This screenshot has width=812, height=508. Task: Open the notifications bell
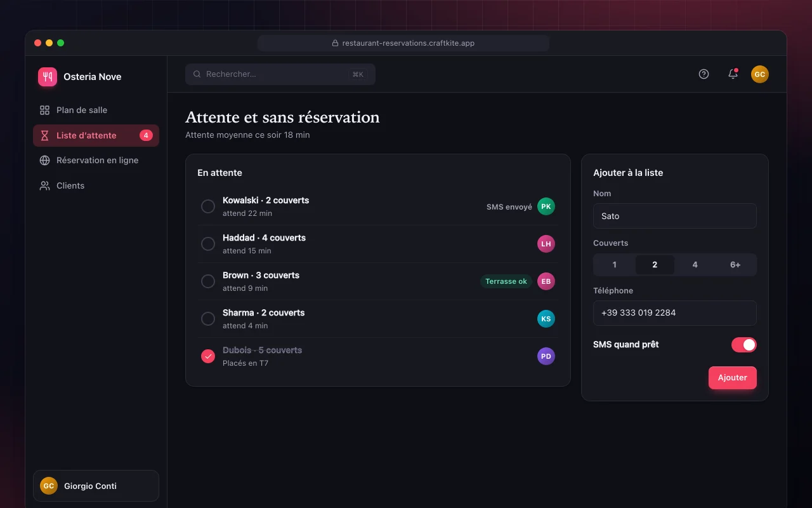point(733,74)
